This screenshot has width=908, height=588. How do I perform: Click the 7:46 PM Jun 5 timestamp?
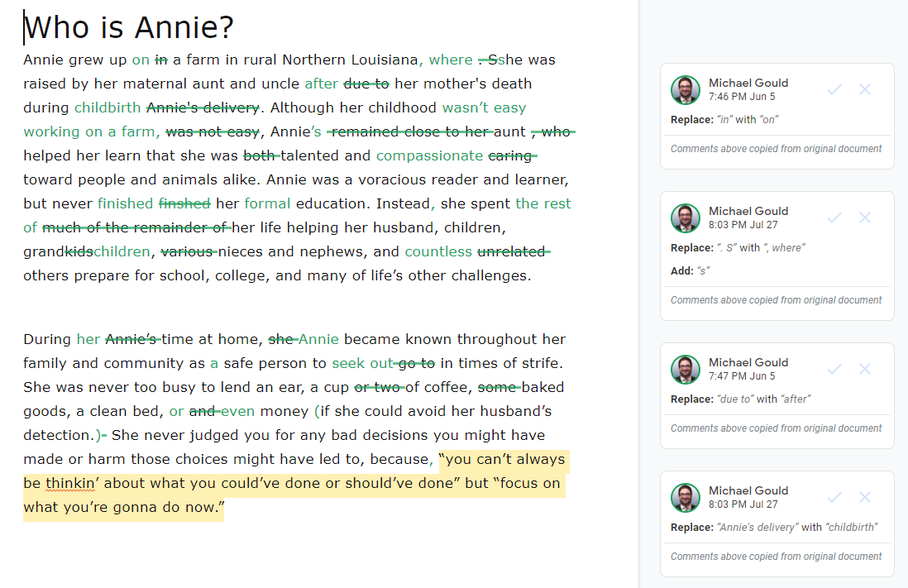(x=742, y=97)
